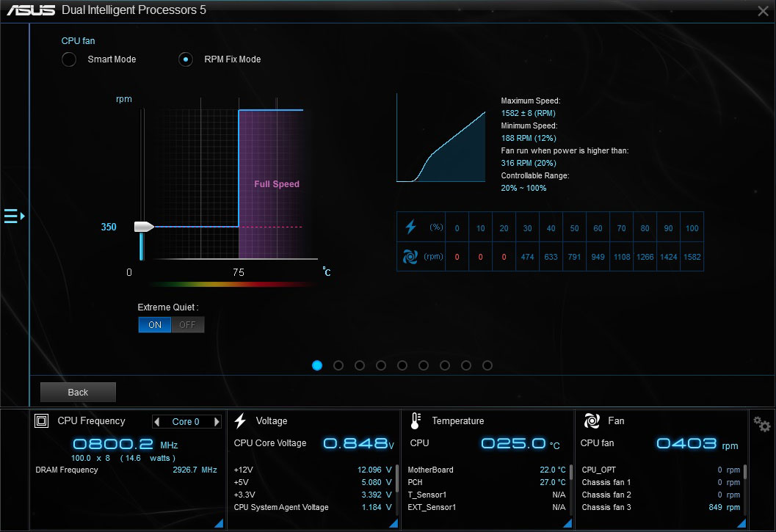The width and height of the screenshot is (776, 532).
Task: Expand Fan panel corner triangle
Action: tap(741, 523)
